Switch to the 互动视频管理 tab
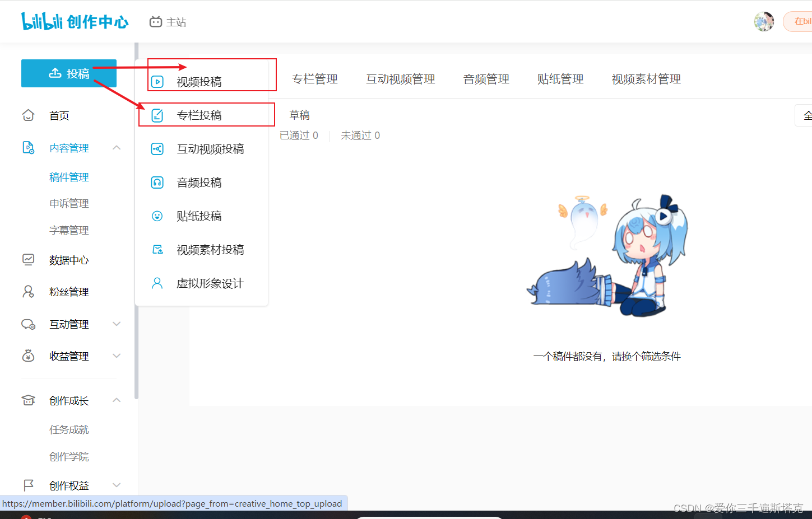 click(401, 79)
